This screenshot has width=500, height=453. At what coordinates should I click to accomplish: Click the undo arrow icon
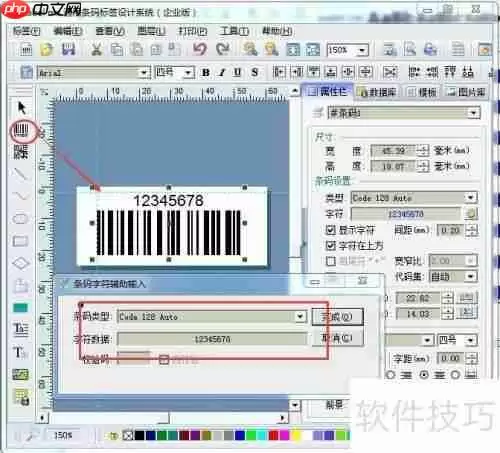[x=200, y=49]
